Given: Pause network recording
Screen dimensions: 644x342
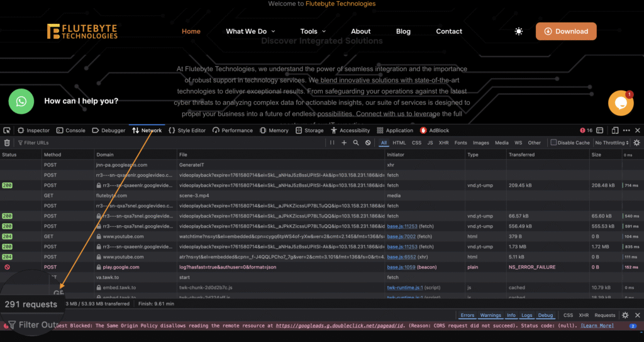Looking at the screenshot, I should click(332, 143).
